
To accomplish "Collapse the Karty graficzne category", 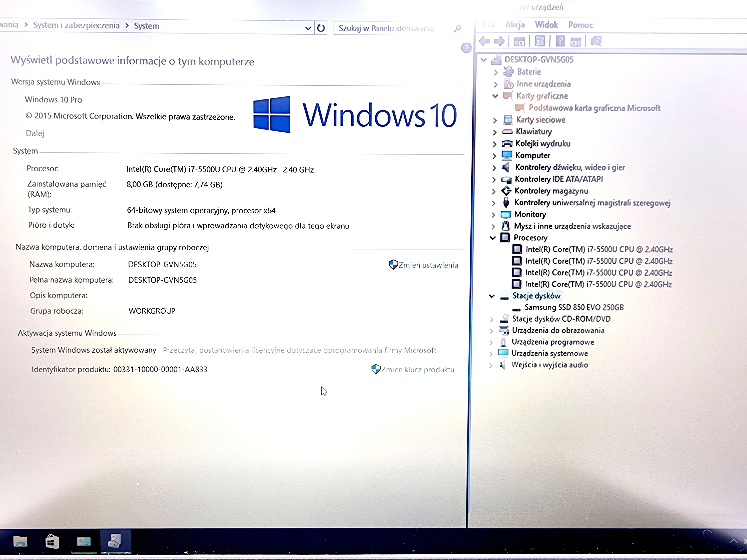I will 495,96.
